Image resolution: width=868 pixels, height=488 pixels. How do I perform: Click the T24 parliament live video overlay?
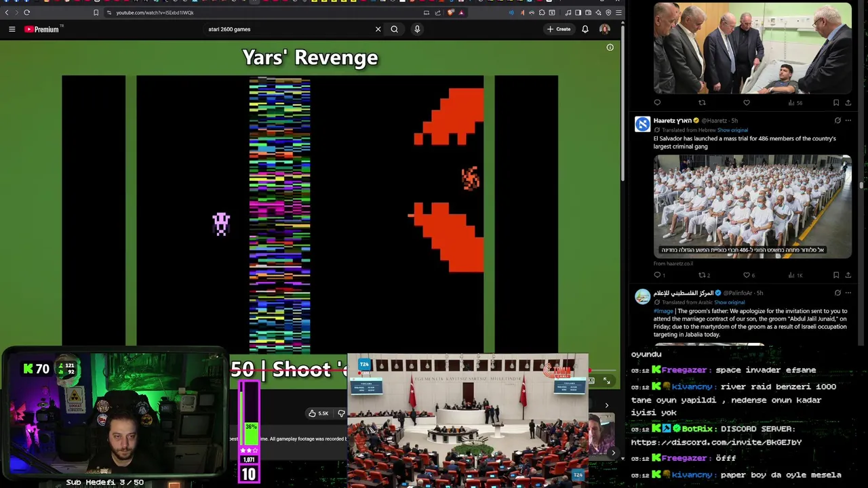pyautogui.click(x=468, y=419)
